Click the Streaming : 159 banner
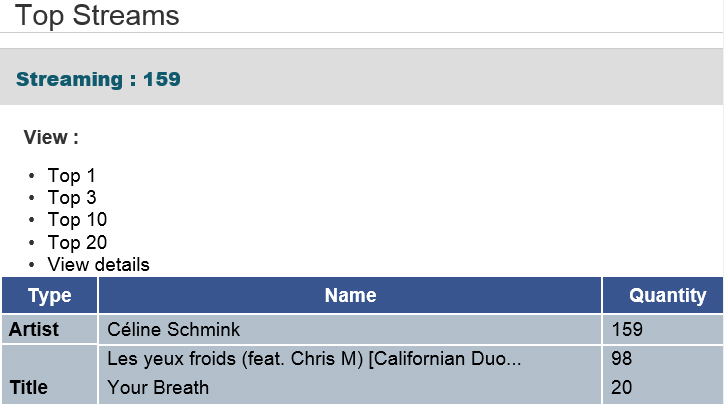 (x=98, y=79)
